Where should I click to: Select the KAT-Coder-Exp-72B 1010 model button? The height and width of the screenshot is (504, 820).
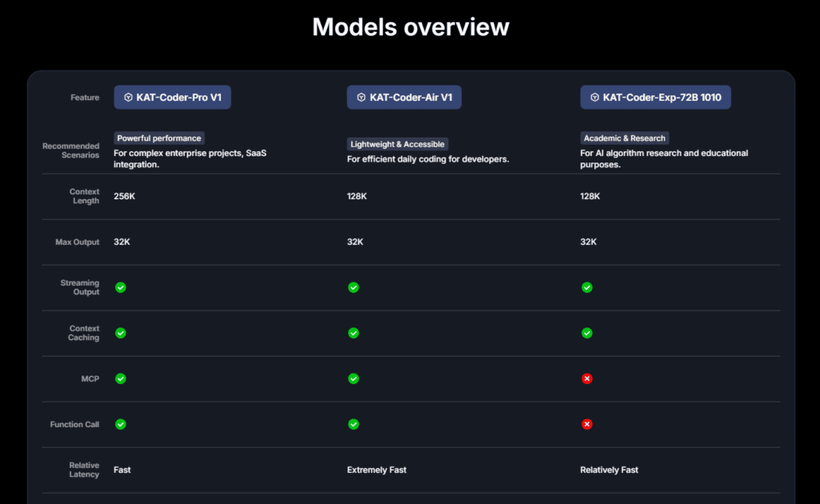point(655,98)
